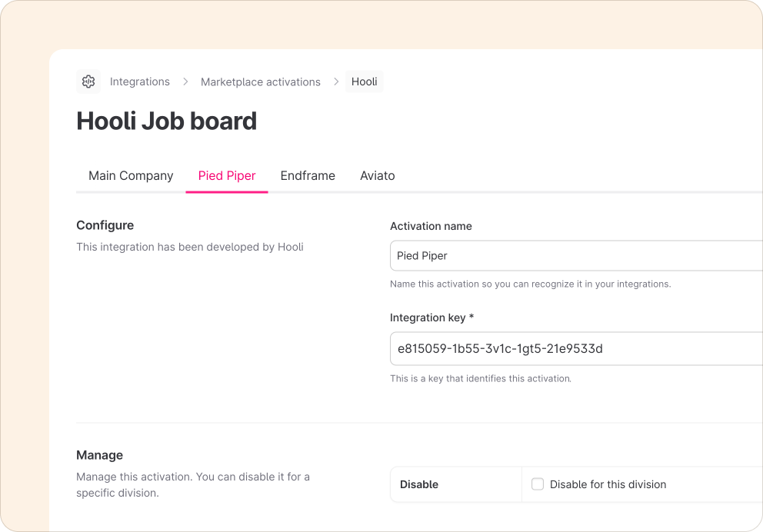This screenshot has width=763, height=532.
Task: Click the Manage section heading
Action: 99,455
